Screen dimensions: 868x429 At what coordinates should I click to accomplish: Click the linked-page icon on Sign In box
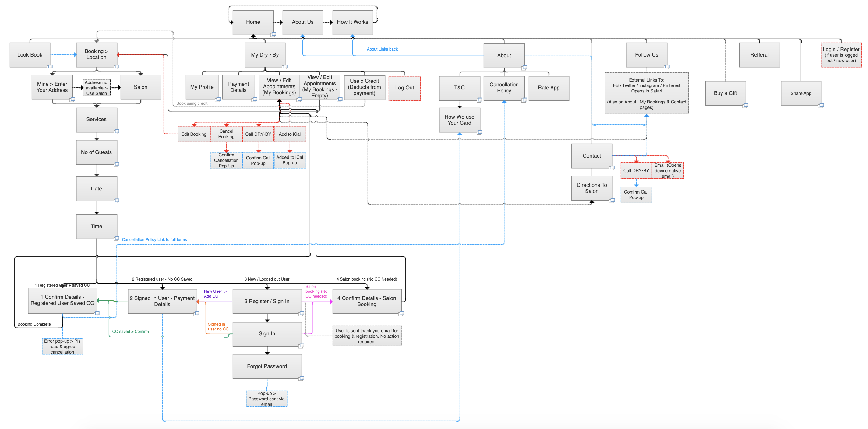301,346
